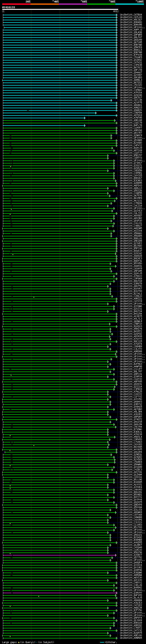Select hit UniRef100_B9H4D0
This screenshot has width=146, height=644.
point(131,22)
